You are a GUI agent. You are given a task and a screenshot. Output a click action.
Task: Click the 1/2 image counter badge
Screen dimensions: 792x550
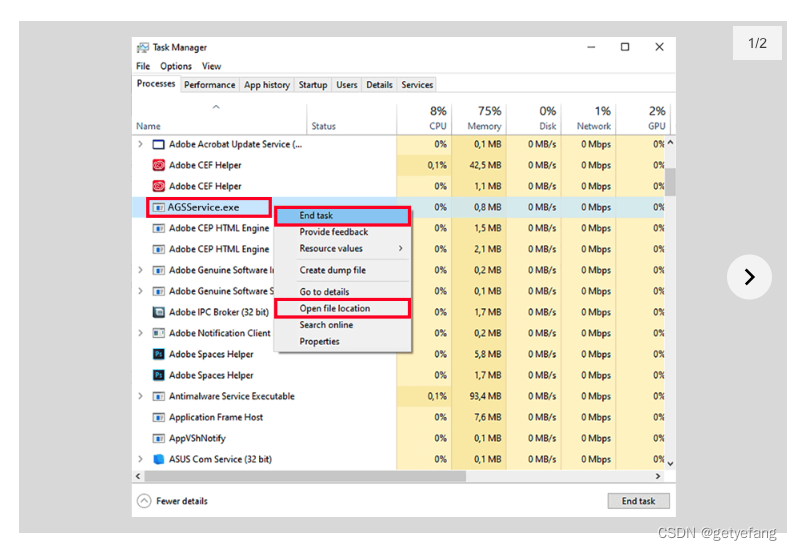pos(757,43)
